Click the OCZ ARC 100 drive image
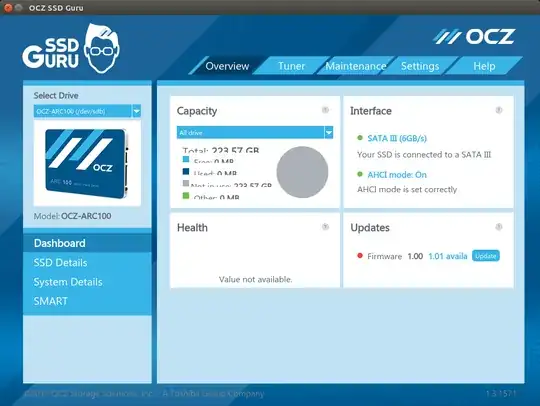The image size is (540, 406). click(87, 163)
